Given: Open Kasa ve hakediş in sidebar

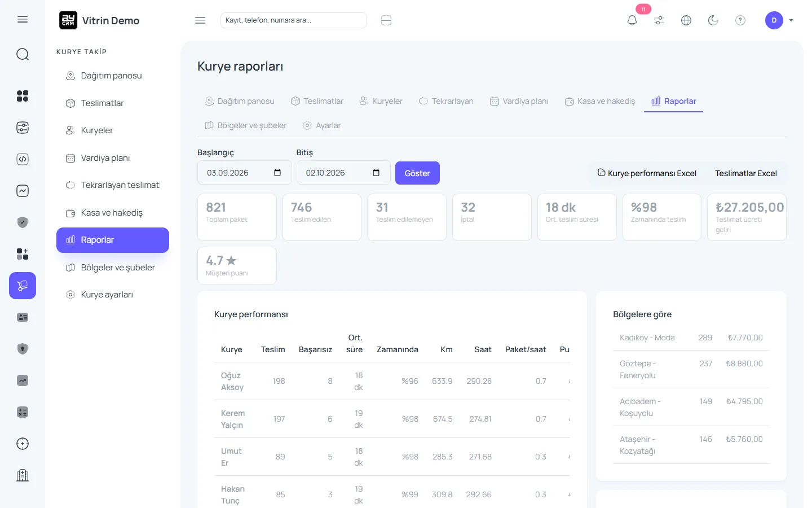Looking at the screenshot, I should click(x=113, y=213).
